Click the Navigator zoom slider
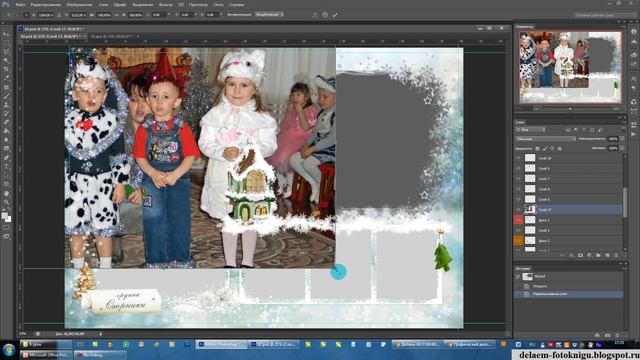The image size is (640, 360). click(x=570, y=109)
